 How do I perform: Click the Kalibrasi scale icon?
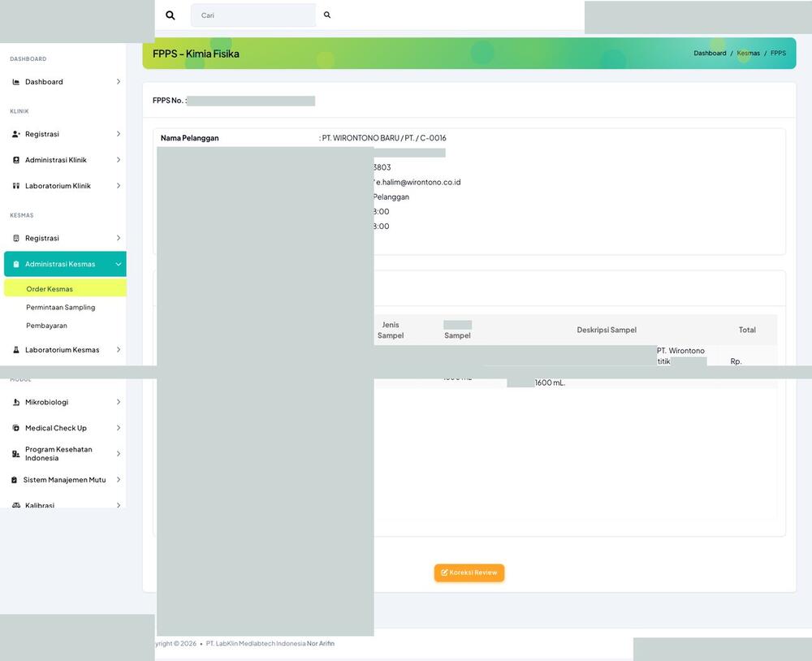pyautogui.click(x=16, y=505)
